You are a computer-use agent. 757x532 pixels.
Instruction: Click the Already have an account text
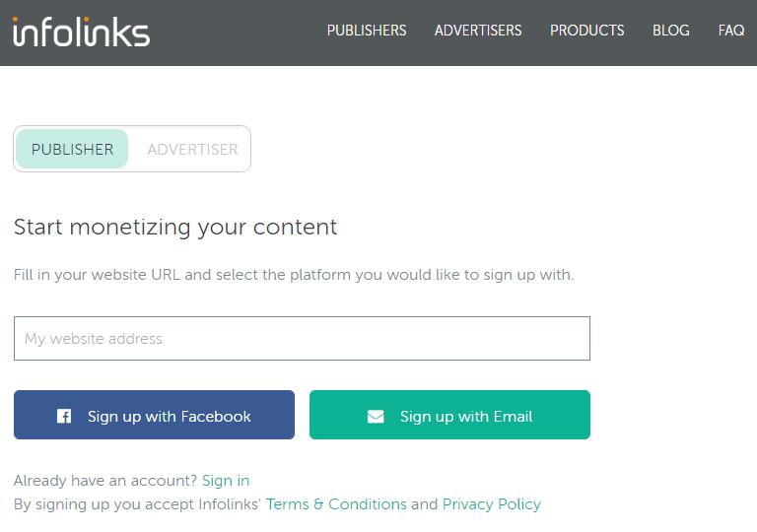coord(105,481)
